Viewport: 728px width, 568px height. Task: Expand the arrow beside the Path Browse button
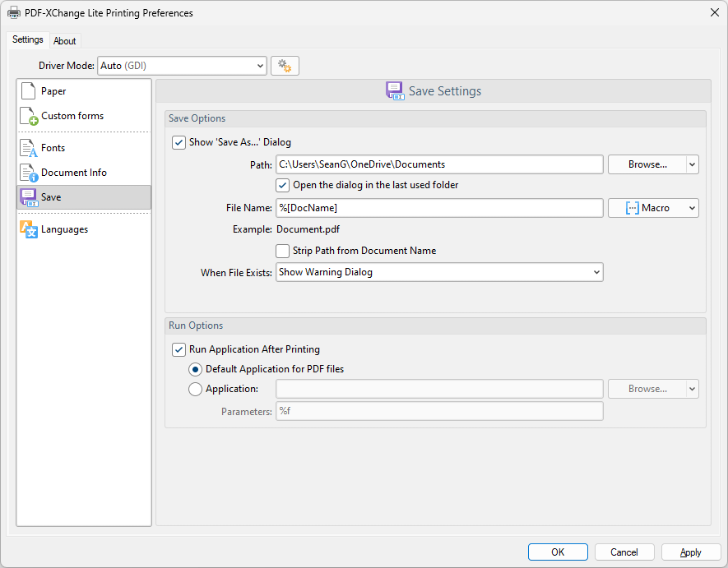pyautogui.click(x=692, y=164)
